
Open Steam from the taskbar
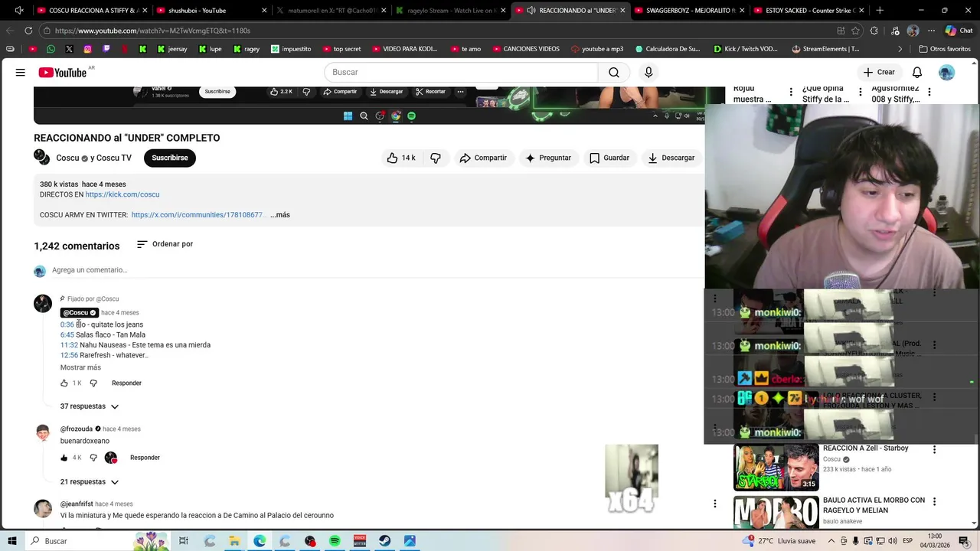[x=384, y=541]
